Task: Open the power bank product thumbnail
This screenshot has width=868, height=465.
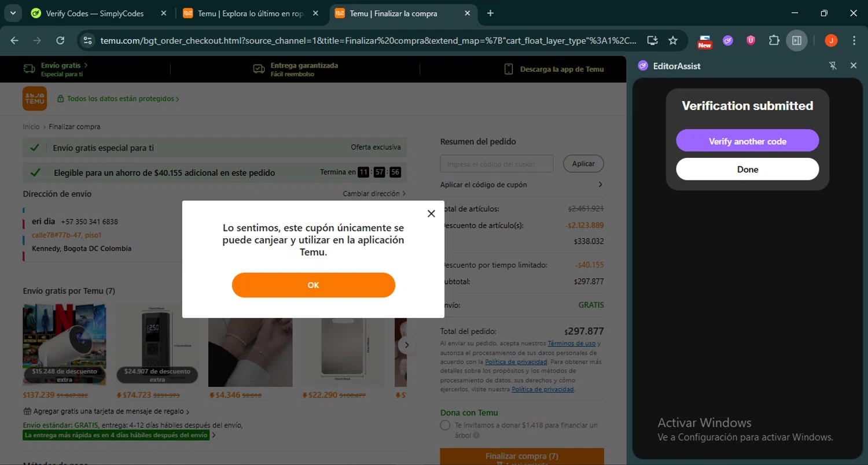Action: pos(343,345)
